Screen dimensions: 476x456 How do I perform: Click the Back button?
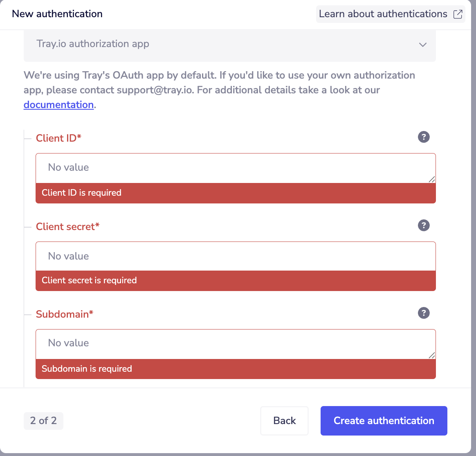pos(284,420)
